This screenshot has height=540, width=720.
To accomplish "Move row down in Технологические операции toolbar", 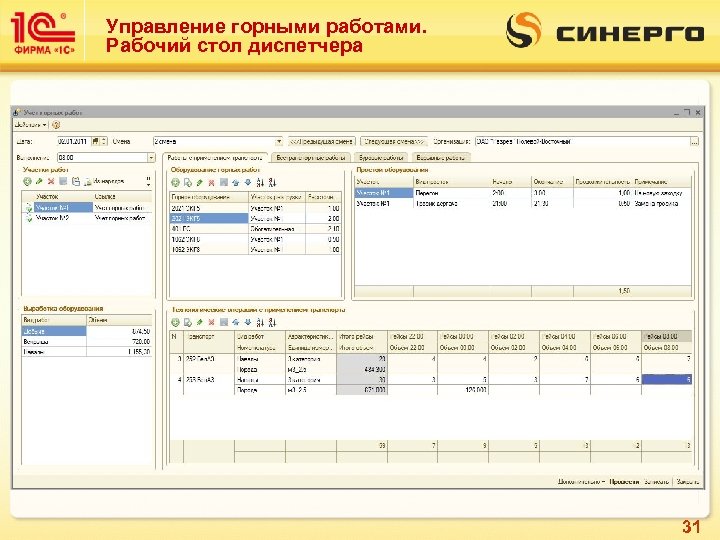I will pos(248,322).
